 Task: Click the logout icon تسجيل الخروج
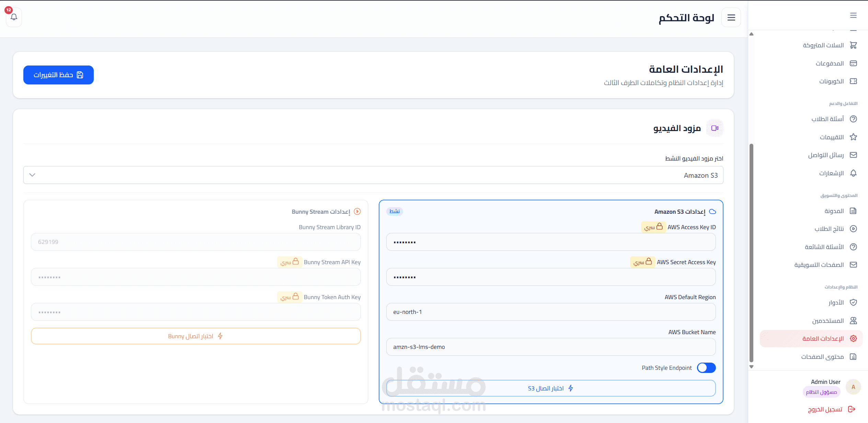(852, 409)
